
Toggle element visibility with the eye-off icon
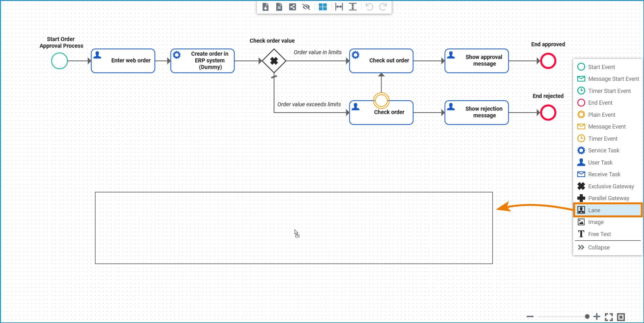coord(306,7)
